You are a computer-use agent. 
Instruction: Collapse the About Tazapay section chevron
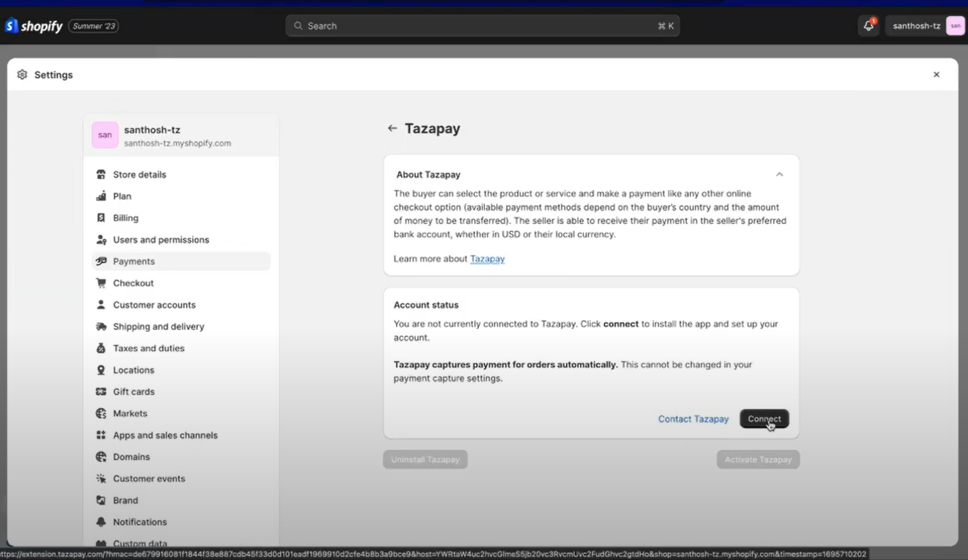[779, 174]
